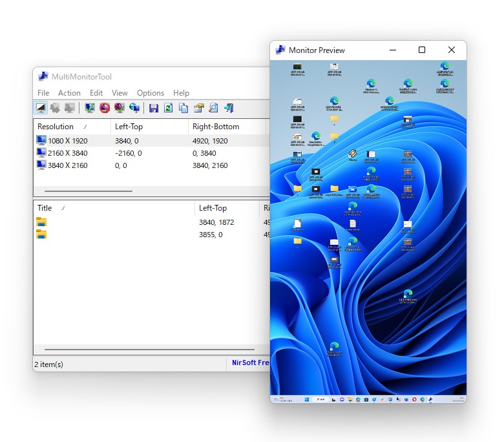Click the lower windows pane horizontal scrollbar
The height and width of the screenshot is (442, 504).
[x=149, y=349]
